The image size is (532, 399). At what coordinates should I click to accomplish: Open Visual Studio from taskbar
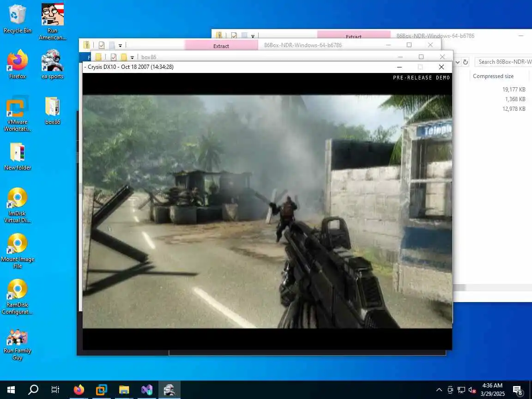[146, 389]
